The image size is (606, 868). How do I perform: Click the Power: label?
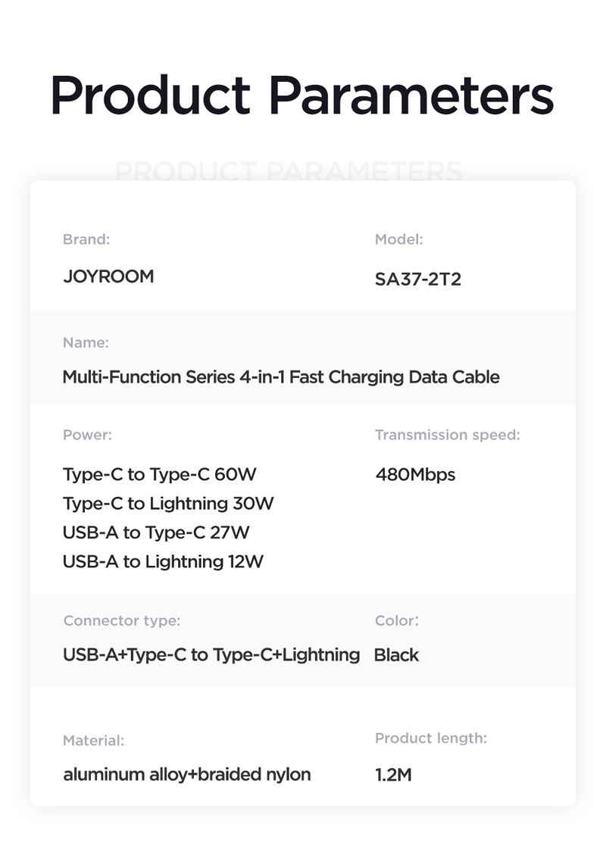(x=87, y=435)
